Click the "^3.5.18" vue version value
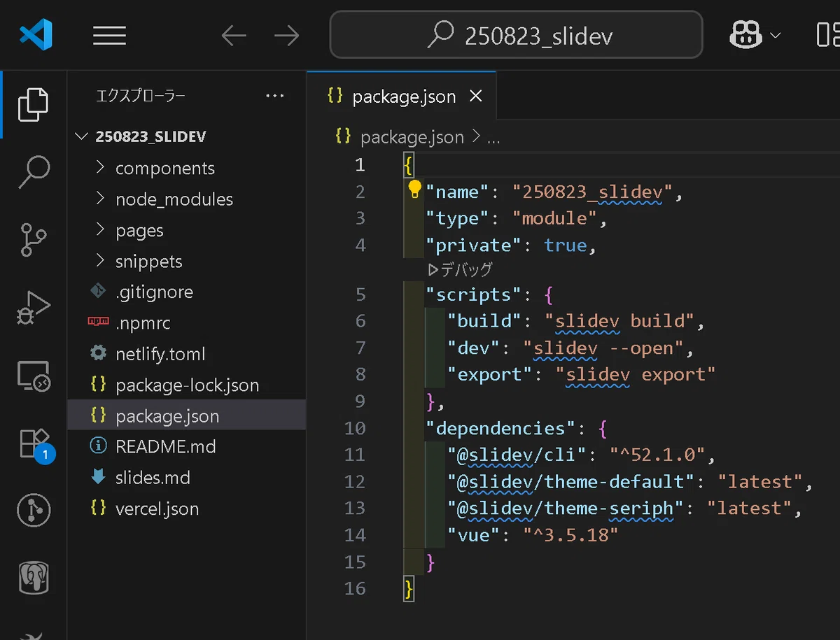This screenshot has height=640, width=840. (570, 535)
